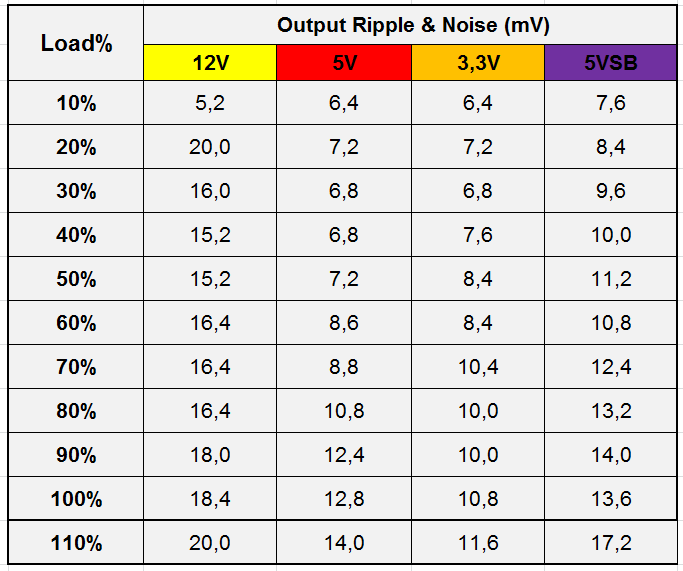
Task: Click the 3,3V value at 70% load
Action: (x=478, y=367)
